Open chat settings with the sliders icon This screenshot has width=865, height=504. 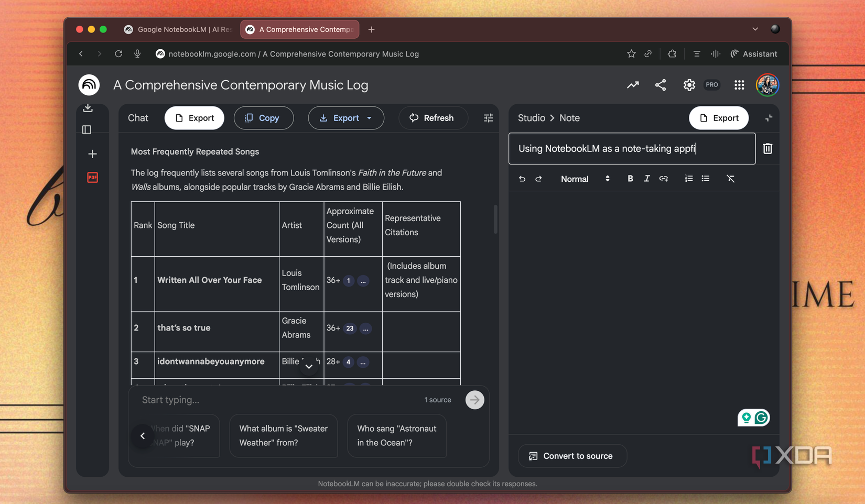pos(488,118)
